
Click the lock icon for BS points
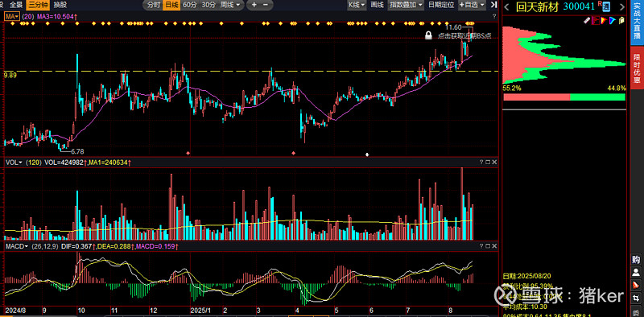coord(428,35)
